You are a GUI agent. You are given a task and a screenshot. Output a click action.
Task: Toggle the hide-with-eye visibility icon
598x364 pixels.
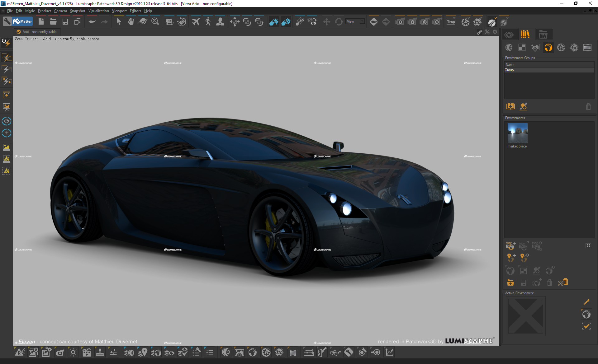point(312,21)
